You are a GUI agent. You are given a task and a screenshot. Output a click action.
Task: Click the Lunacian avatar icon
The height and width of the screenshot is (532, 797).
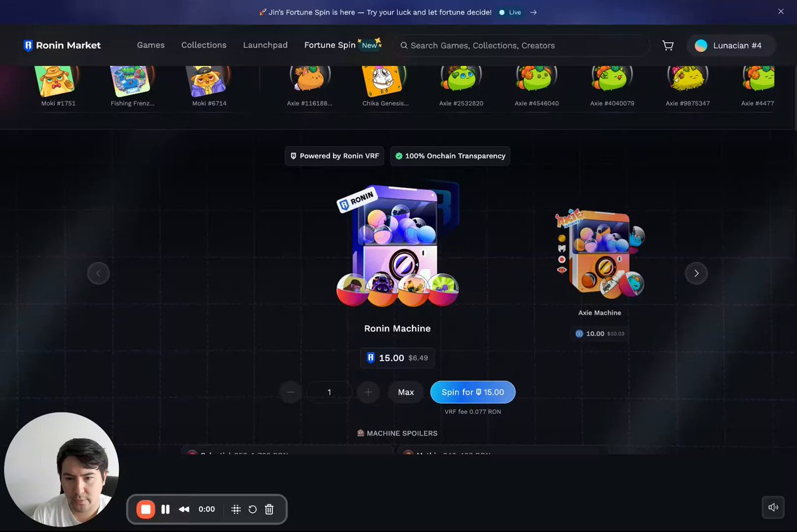pyautogui.click(x=701, y=45)
